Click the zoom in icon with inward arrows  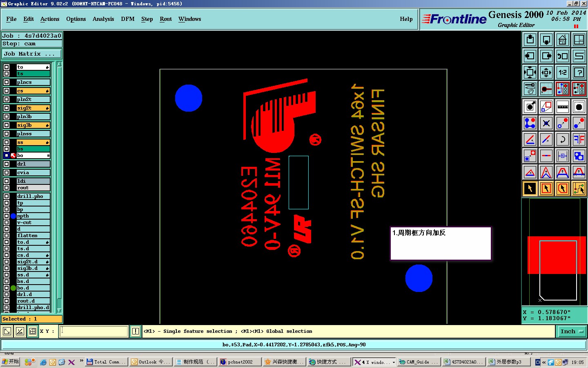530,72
